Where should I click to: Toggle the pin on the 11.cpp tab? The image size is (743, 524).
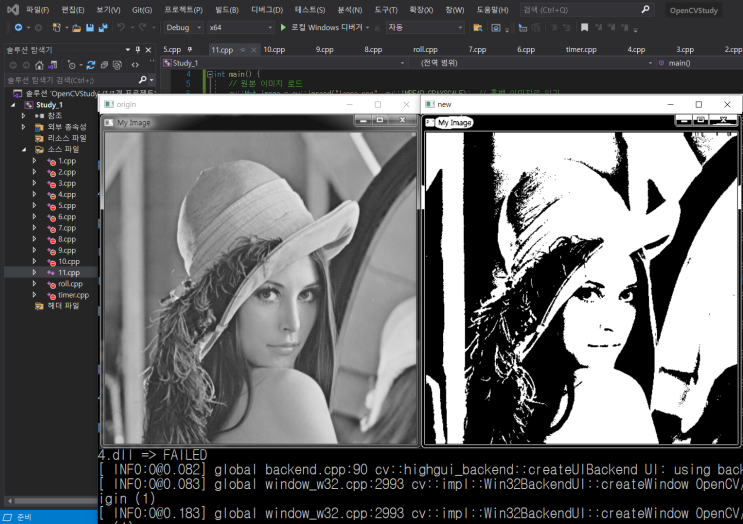pos(242,50)
